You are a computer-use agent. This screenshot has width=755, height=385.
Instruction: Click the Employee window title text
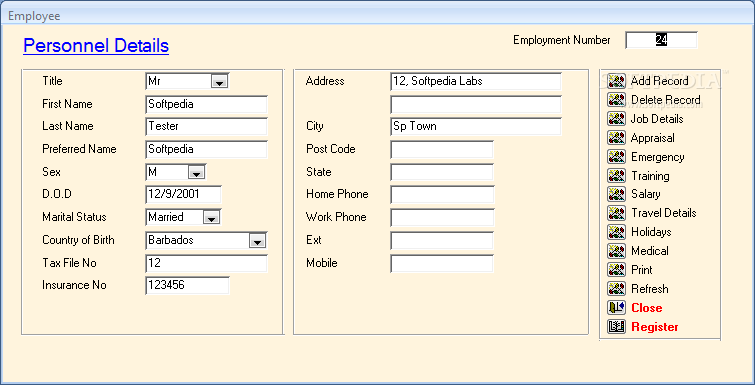pos(34,16)
